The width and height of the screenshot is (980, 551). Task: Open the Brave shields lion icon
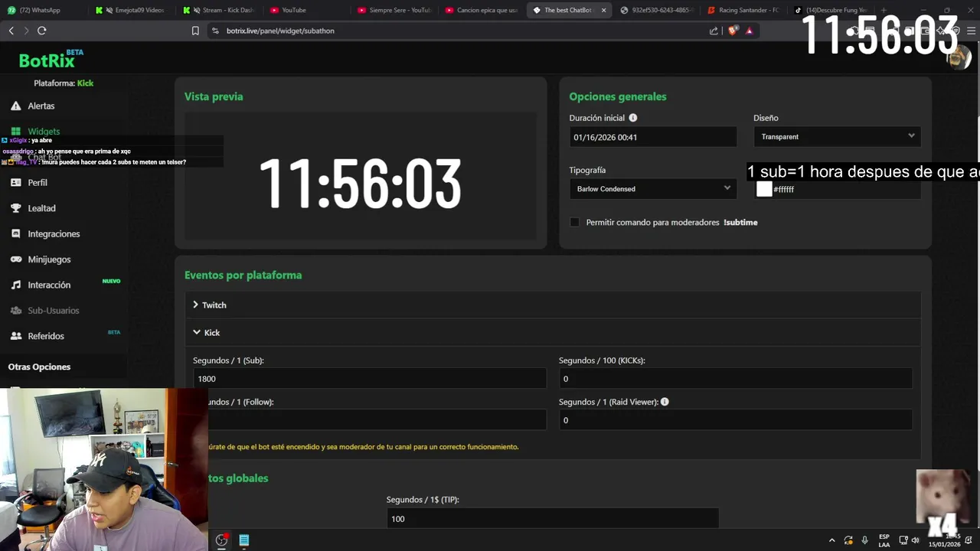point(732,31)
